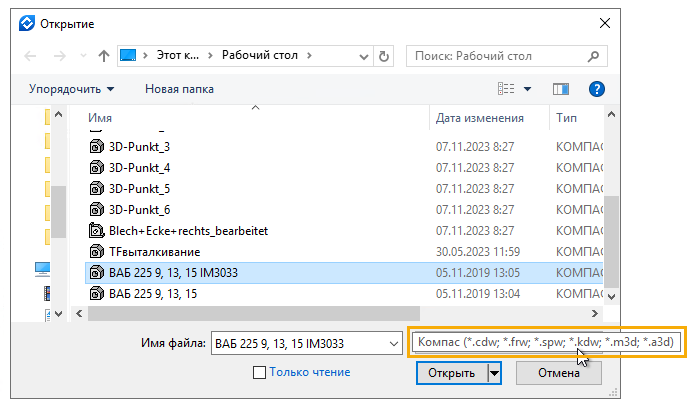The height and width of the screenshot is (402, 687).
Task: Expand the Открыть button split arrow
Action: click(x=493, y=373)
